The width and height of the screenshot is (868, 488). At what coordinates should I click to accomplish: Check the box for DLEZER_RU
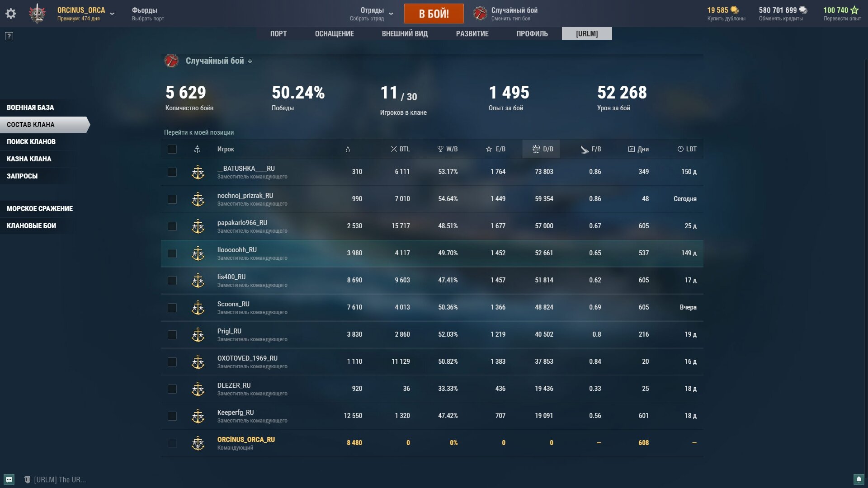click(172, 389)
